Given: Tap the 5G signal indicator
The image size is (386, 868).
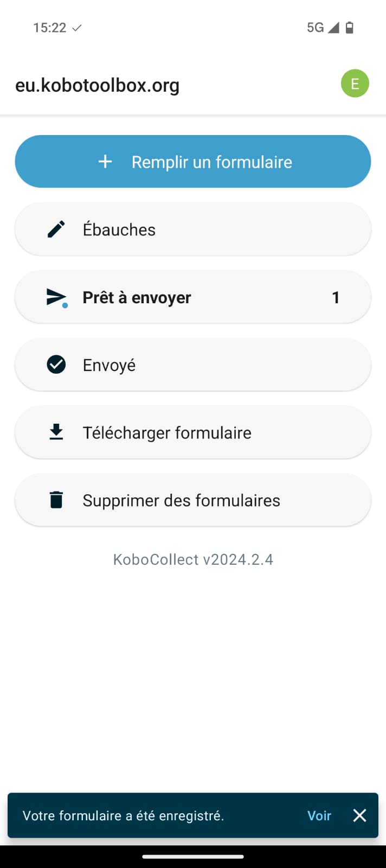Looking at the screenshot, I should (x=316, y=28).
